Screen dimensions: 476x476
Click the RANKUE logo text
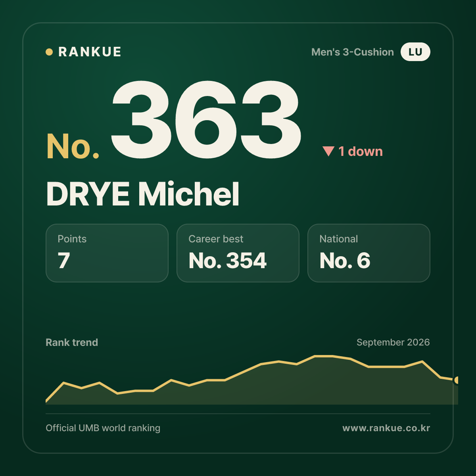[90, 52]
